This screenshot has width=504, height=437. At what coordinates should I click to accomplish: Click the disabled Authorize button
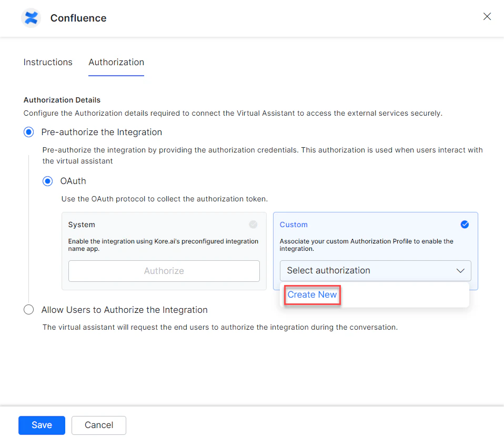tap(164, 270)
